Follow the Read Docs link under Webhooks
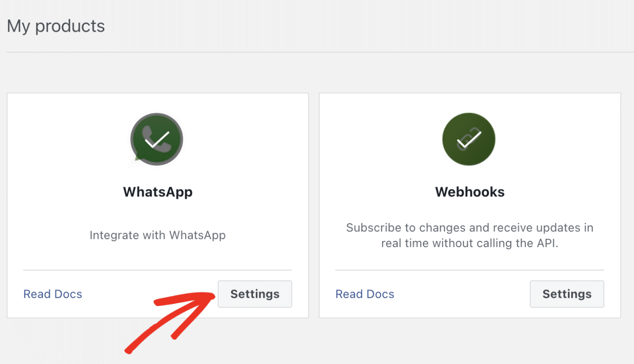This screenshot has height=364, width=634. (365, 294)
